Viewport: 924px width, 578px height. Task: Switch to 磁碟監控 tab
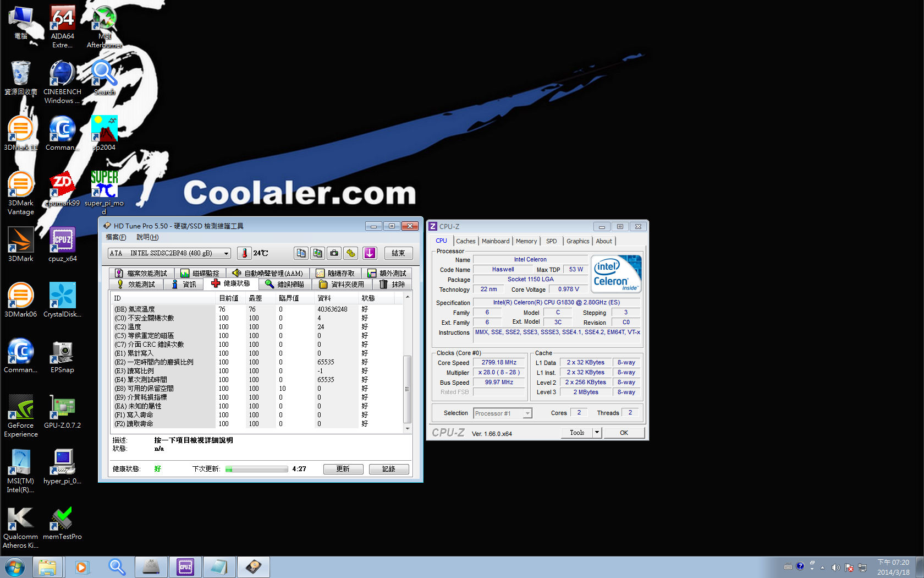pos(200,273)
